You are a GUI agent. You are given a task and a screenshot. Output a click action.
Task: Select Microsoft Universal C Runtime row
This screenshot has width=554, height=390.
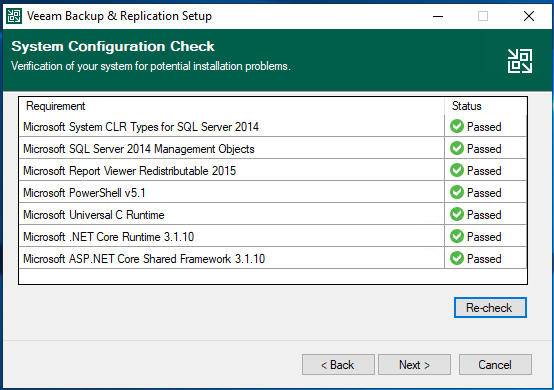coord(272,214)
